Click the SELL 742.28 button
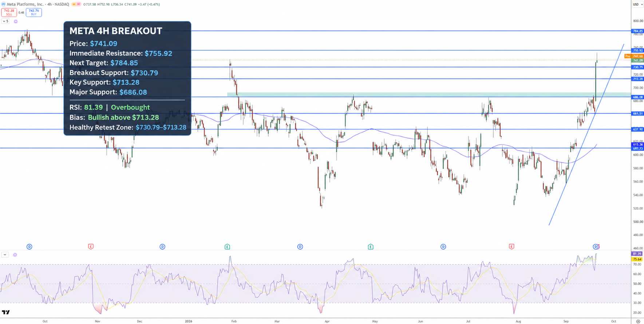 (9, 12)
